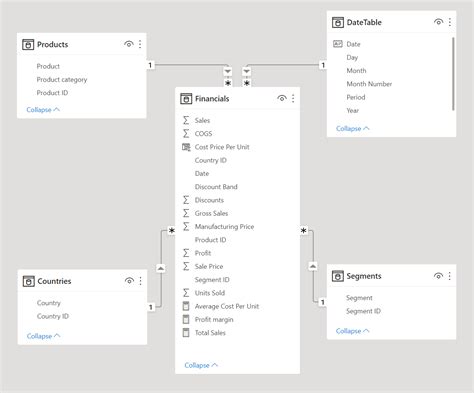Click the DateTable vertical scrollbar

pyautogui.click(x=453, y=74)
